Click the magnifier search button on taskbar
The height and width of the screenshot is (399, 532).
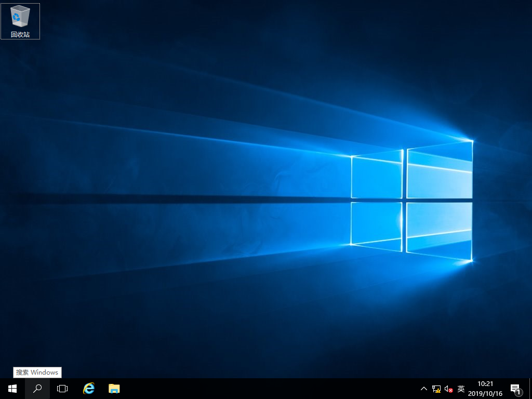37,389
